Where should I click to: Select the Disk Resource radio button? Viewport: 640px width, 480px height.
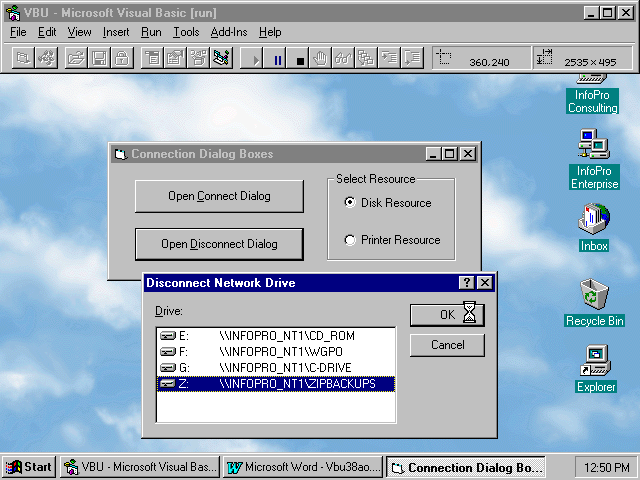(350, 203)
